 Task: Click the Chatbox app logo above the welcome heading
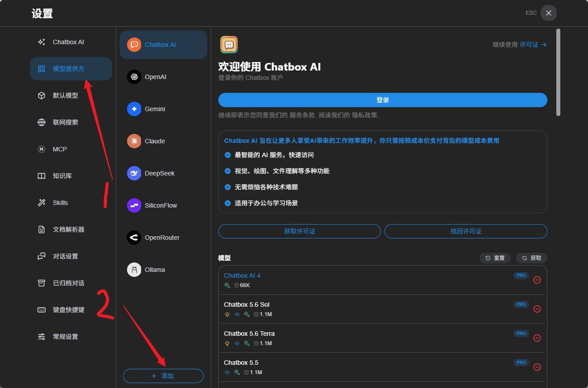pyautogui.click(x=229, y=45)
